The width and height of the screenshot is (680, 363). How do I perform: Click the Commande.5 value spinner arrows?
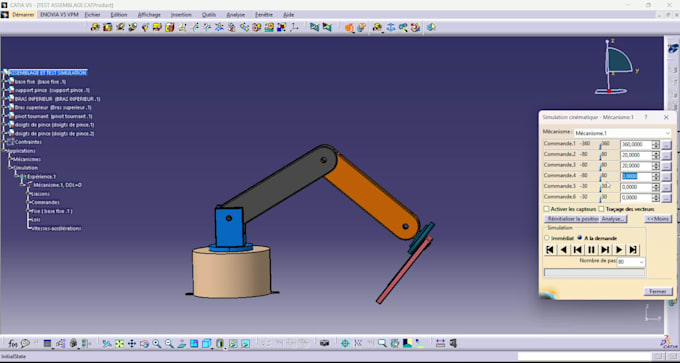click(x=656, y=187)
